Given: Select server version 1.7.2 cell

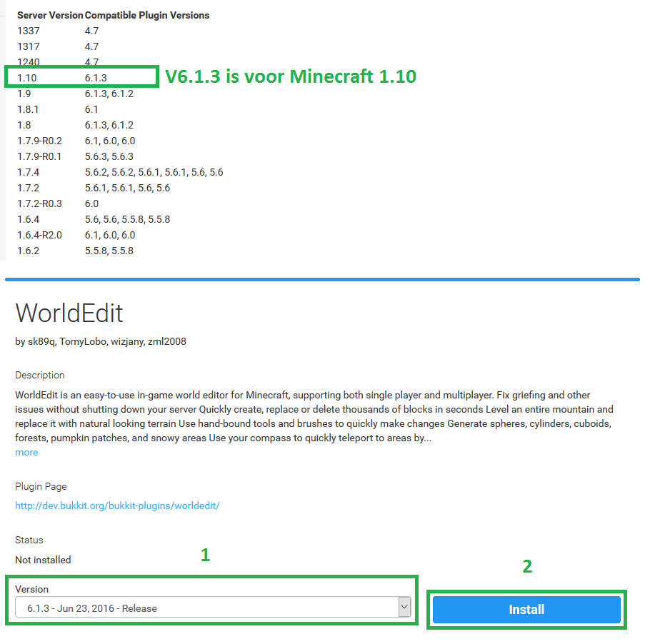Looking at the screenshot, I should tap(28, 188).
